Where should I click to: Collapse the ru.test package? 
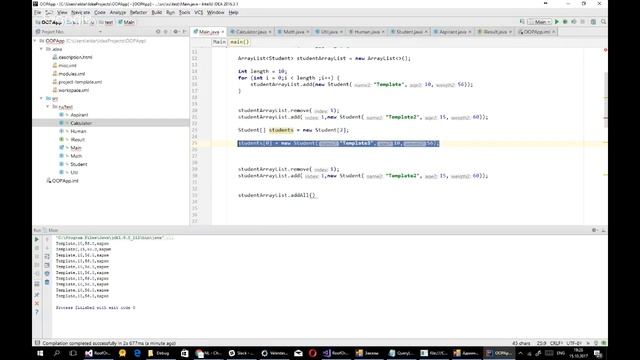click(x=48, y=107)
